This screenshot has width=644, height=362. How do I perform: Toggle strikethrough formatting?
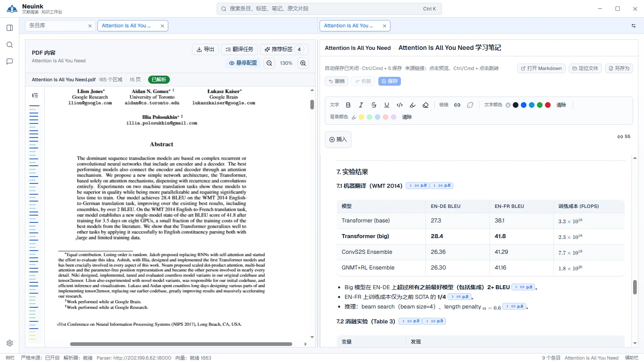[x=374, y=105]
